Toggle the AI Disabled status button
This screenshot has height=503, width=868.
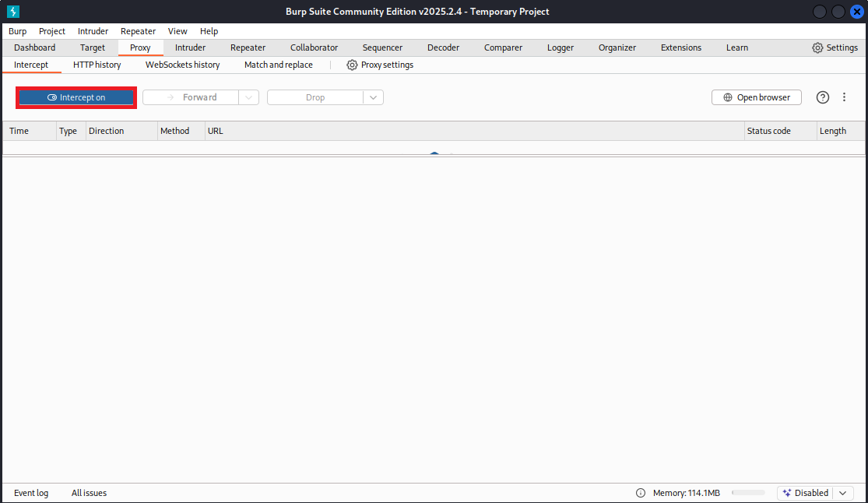click(805, 493)
